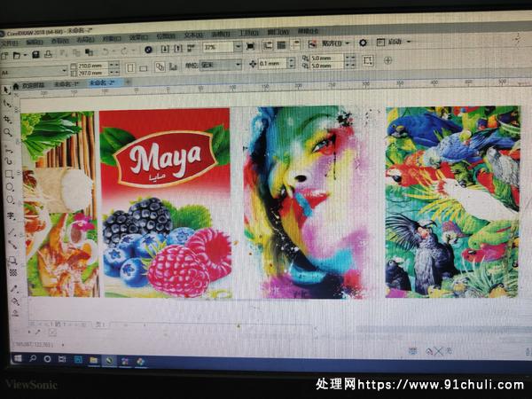Screen dimensions: 532x399
Task: Click the page width field 210.0 mm
Action: point(91,65)
